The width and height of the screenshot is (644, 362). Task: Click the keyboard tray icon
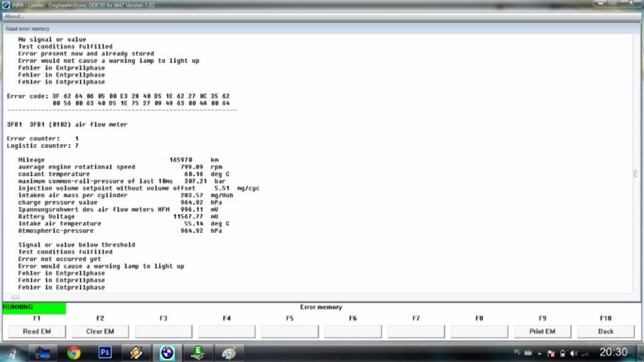(x=528, y=353)
